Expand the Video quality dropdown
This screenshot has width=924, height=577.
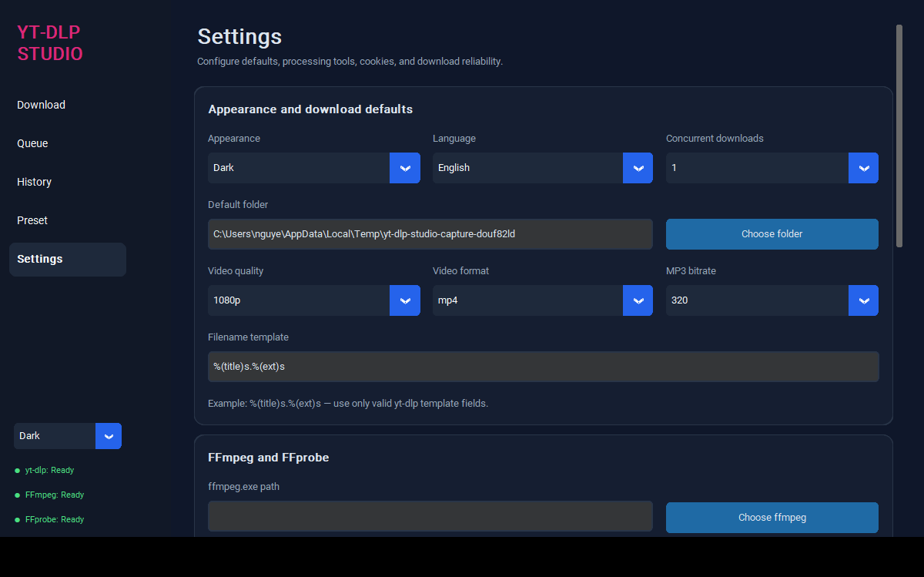314,300
